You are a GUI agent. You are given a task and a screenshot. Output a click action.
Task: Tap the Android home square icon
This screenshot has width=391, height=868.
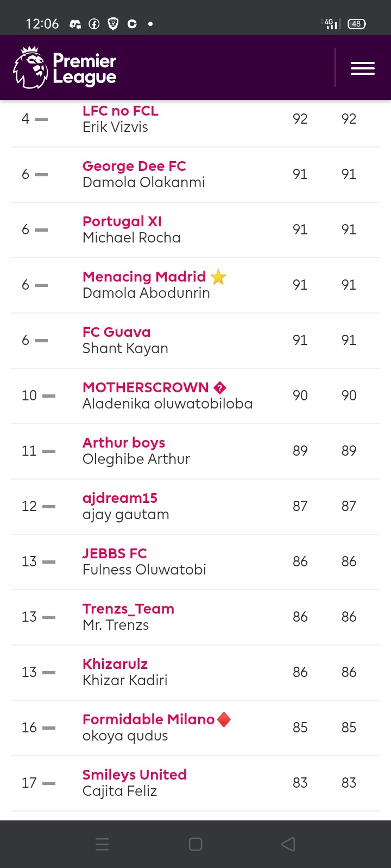click(195, 844)
